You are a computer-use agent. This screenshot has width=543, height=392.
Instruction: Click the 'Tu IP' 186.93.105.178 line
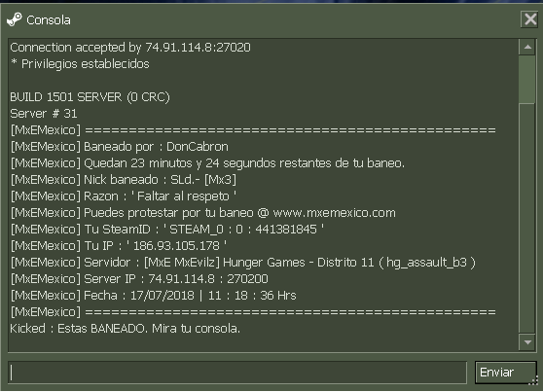tap(119, 246)
